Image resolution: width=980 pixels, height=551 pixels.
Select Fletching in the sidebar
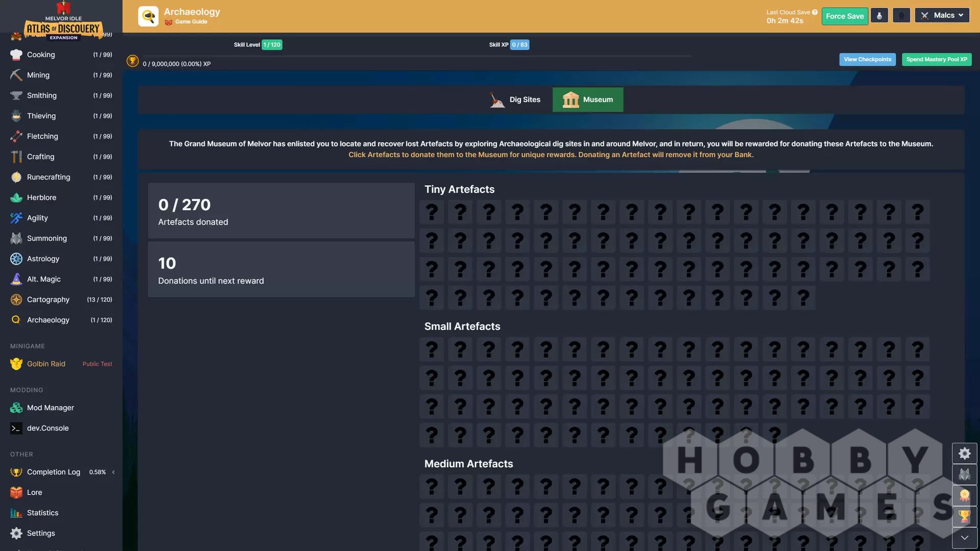[x=61, y=136]
